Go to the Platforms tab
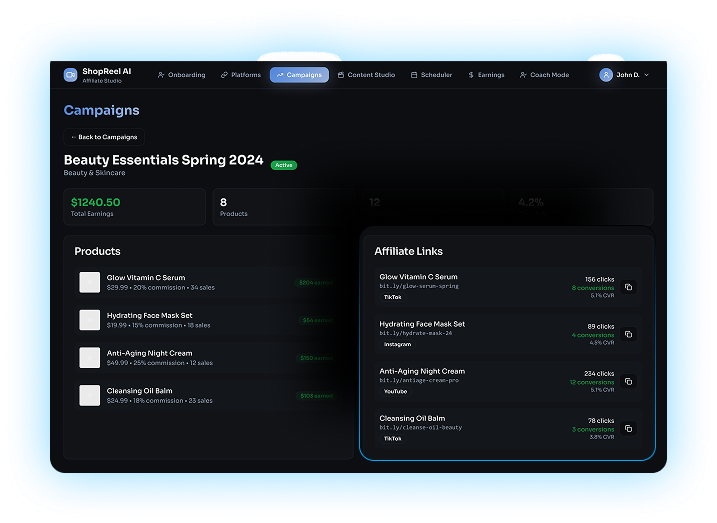Viewport: 717px width, 523px height. pos(241,75)
